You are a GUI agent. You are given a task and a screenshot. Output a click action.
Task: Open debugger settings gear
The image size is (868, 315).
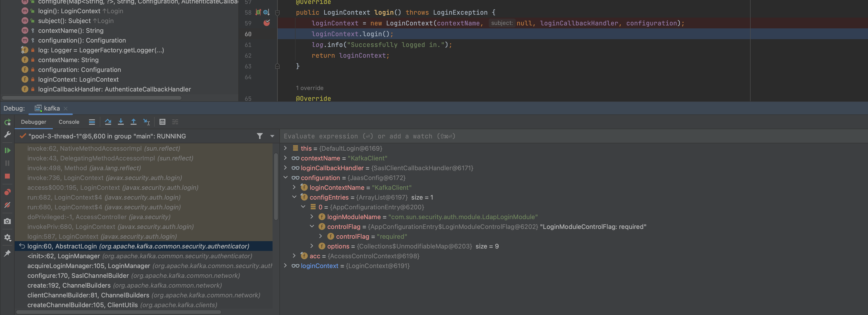[x=7, y=237]
